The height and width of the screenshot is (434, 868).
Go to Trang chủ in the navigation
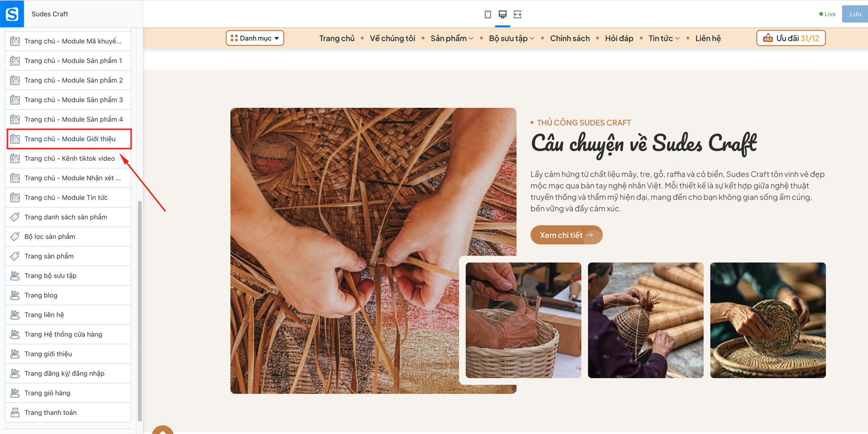click(337, 38)
